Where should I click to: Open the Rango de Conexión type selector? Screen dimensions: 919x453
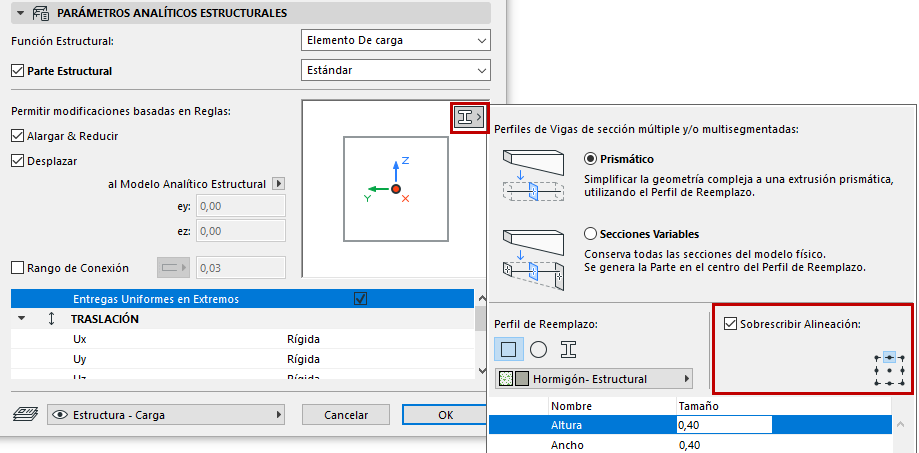(172, 268)
